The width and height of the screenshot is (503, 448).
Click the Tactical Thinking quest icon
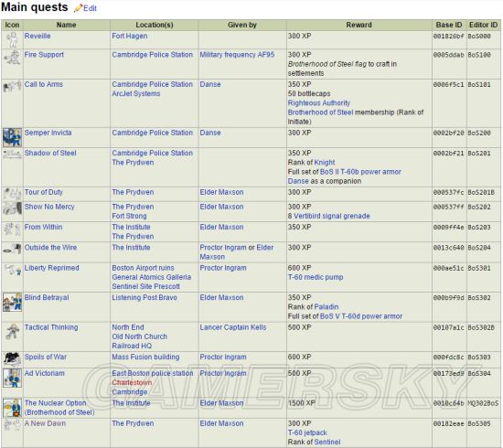pos(12,331)
